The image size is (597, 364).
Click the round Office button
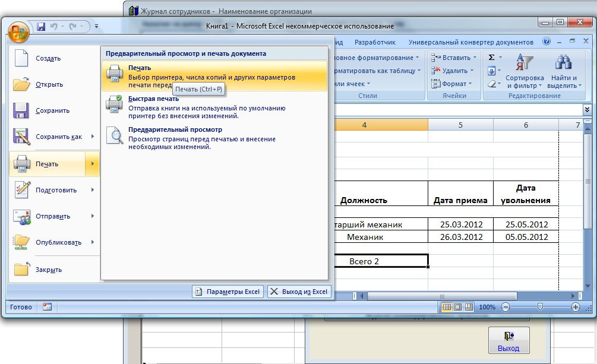18,33
